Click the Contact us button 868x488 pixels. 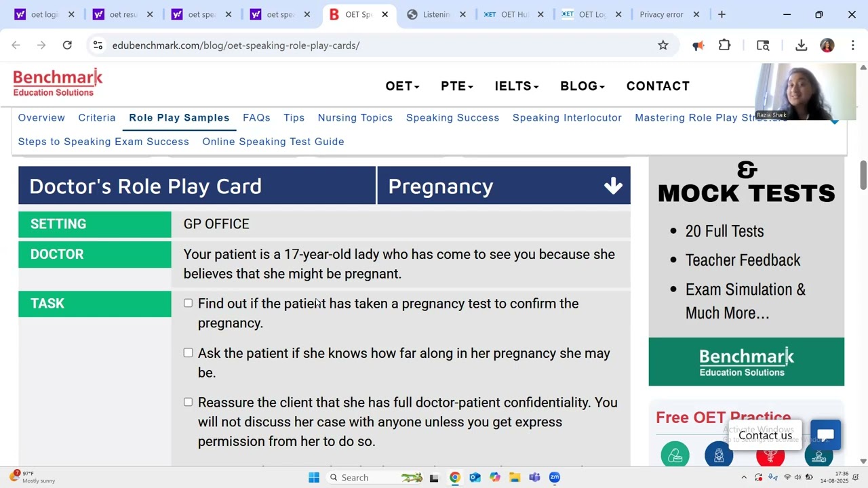click(x=765, y=435)
